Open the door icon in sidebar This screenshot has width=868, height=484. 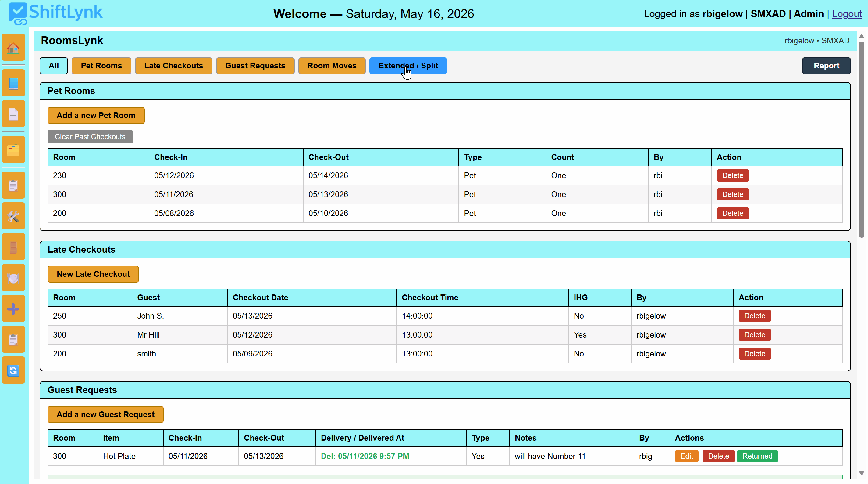tap(13, 247)
